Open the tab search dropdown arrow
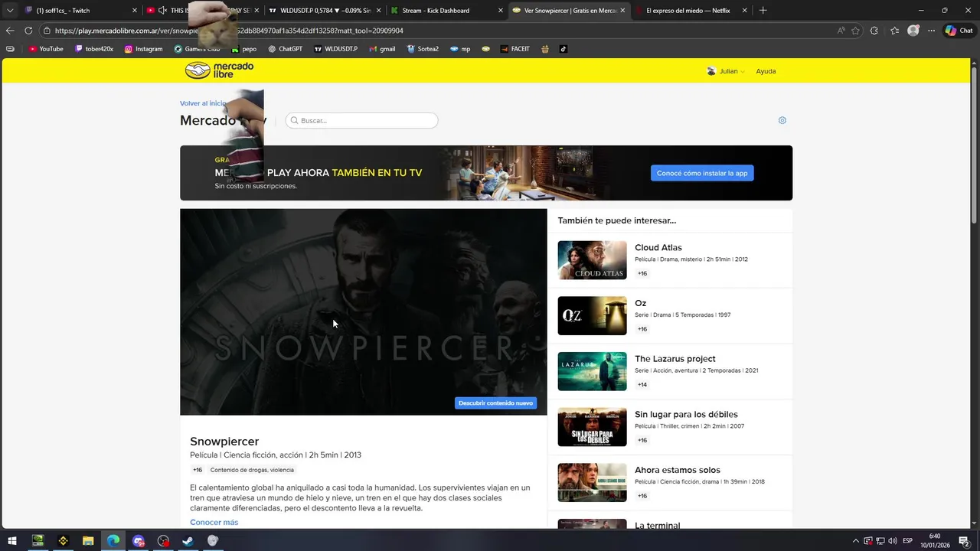980x551 pixels. (x=9, y=11)
